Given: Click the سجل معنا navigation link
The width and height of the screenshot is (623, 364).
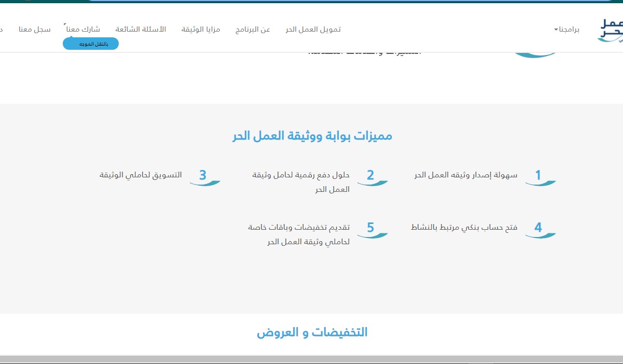Looking at the screenshot, I should point(34,30).
